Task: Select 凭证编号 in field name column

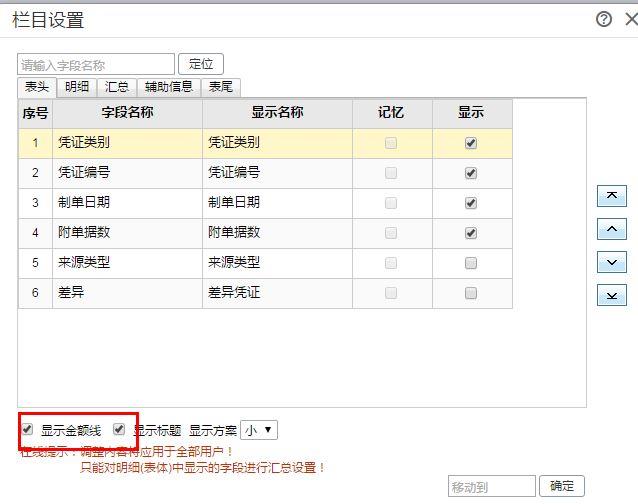Action: [x=127, y=173]
